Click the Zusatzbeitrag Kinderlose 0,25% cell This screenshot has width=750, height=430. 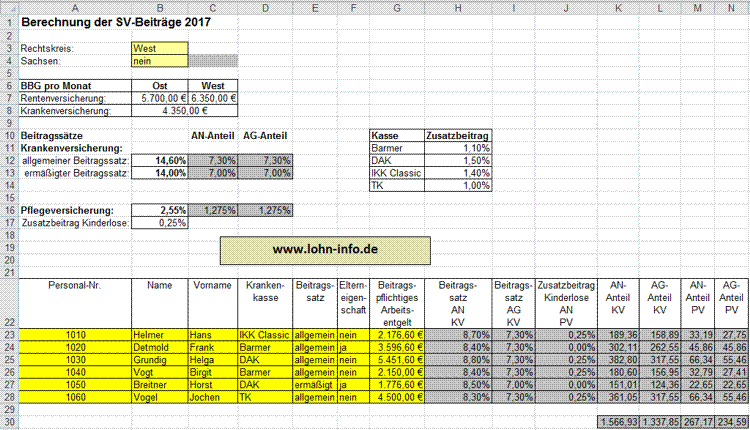(x=160, y=222)
